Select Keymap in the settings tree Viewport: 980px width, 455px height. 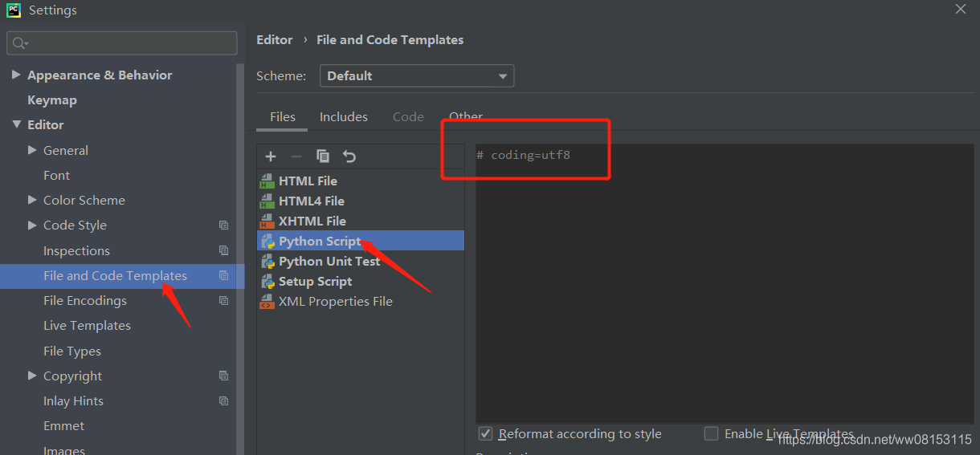click(52, 100)
